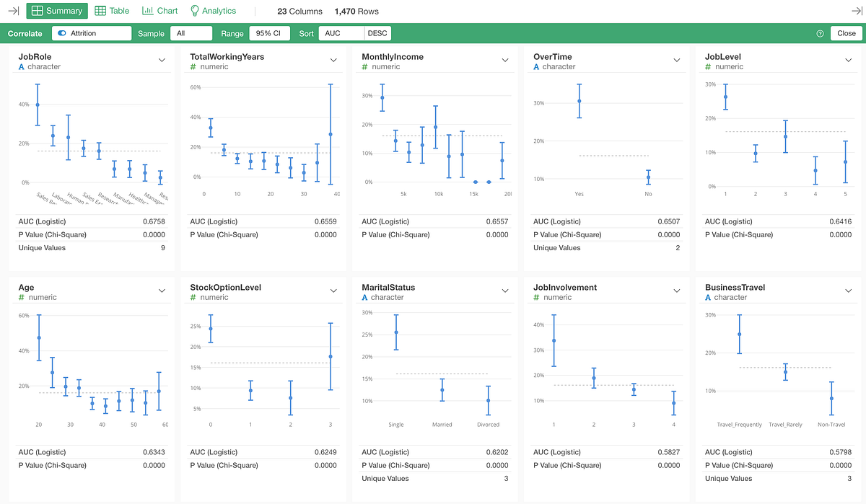Select the Analytics lightbulb icon

(x=195, y=10)
